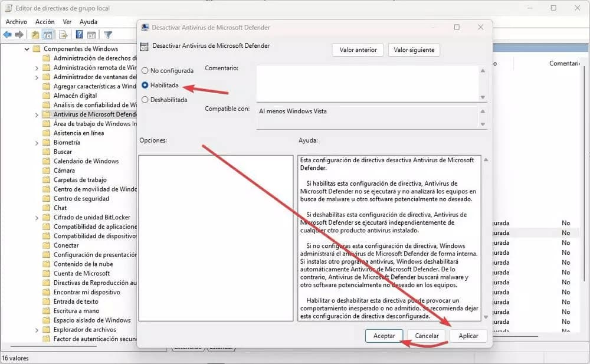This screenshot has width=590, height=364.
Task: Select the Configuración de presentación tree item
Action: click(x=95, y=255)
